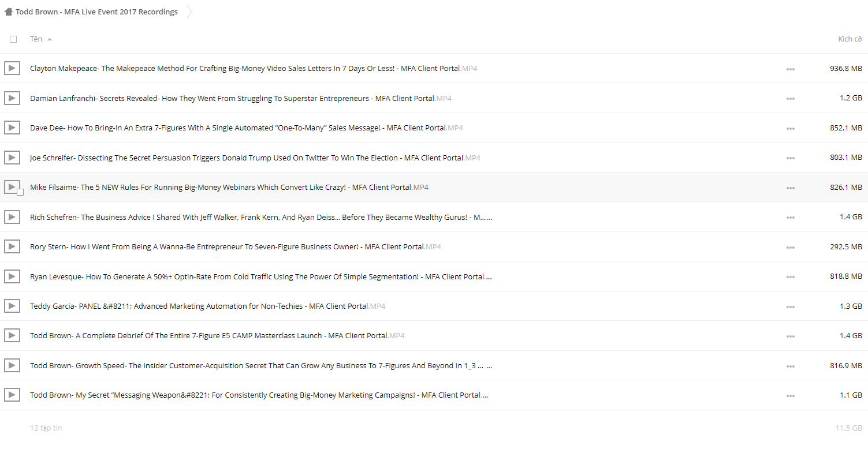This screenshot has width=868, height=449.
Task: Click the 803.1 MB size value
Action: [846, 158]
